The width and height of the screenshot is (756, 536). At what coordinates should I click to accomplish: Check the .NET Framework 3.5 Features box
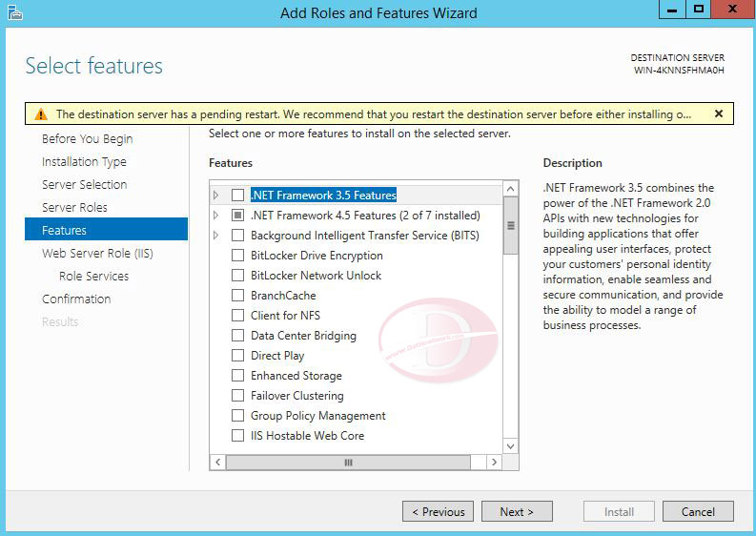coord(237,195)
